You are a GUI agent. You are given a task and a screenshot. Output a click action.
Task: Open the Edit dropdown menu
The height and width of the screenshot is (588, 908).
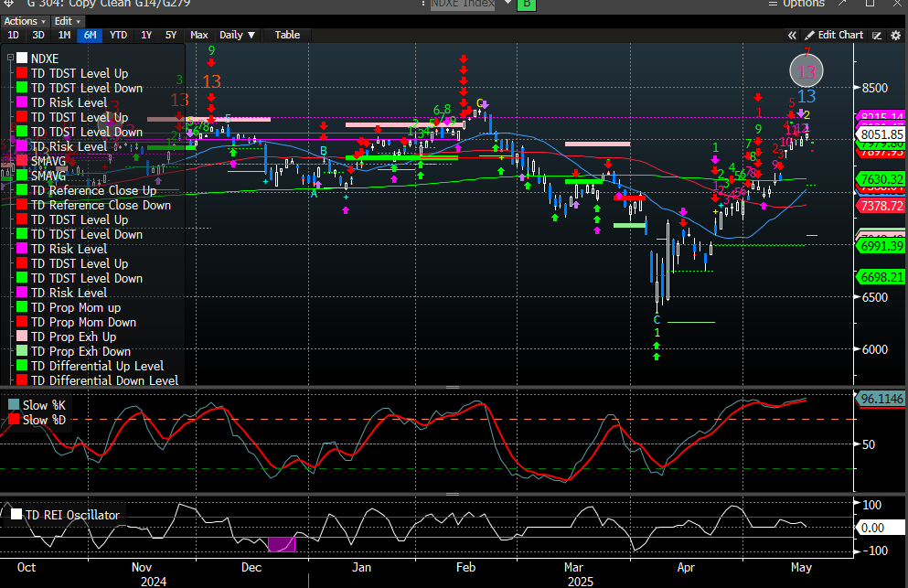65,20
